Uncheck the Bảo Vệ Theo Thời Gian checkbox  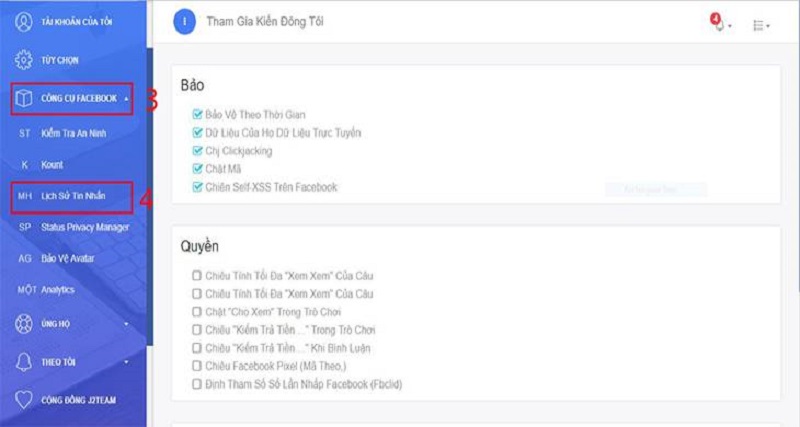click(197, 115)
